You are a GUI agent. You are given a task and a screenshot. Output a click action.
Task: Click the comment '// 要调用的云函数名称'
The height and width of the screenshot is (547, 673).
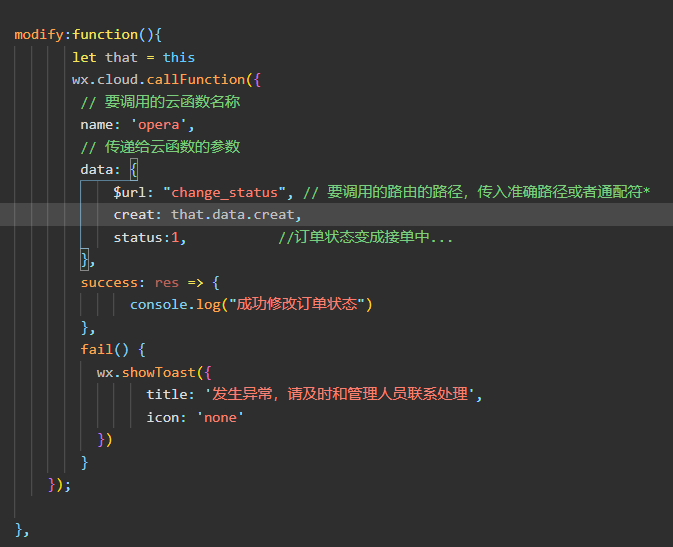[x=161, y=102]
